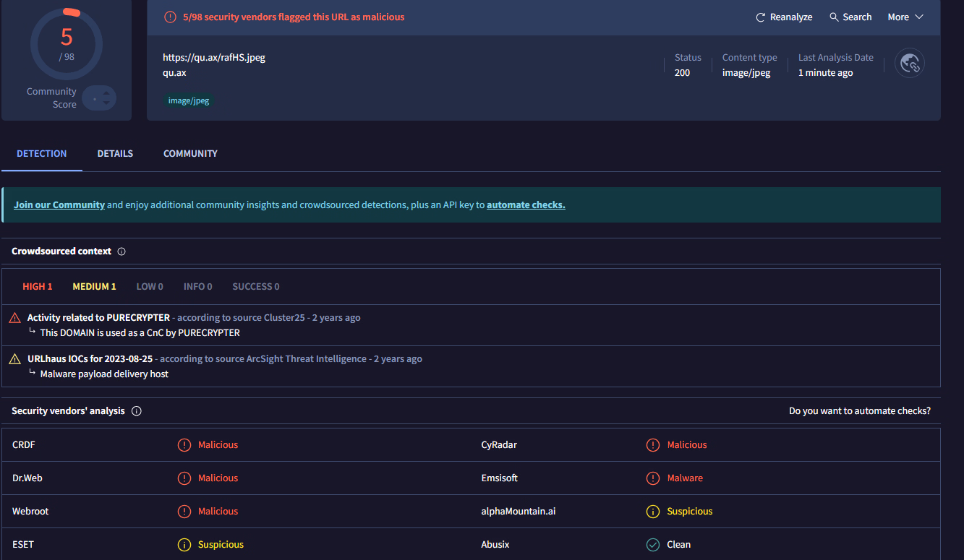The image size is (964, 560).
Task: Toggle the HIGH 1 severity filter
Action: (38, 287)
